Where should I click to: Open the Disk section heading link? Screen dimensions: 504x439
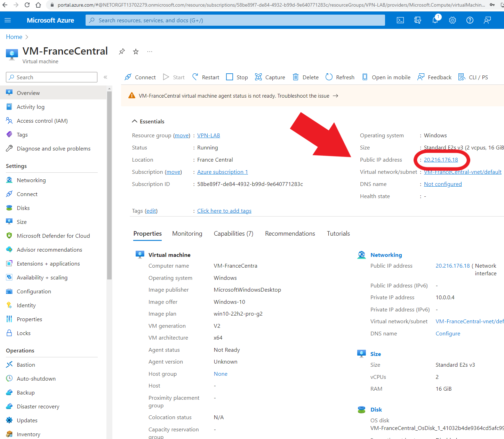[376, 409]
